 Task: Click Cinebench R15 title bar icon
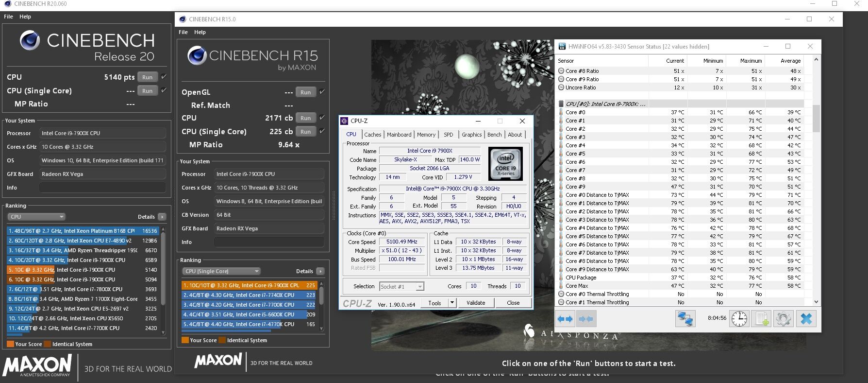pos(183,19)
